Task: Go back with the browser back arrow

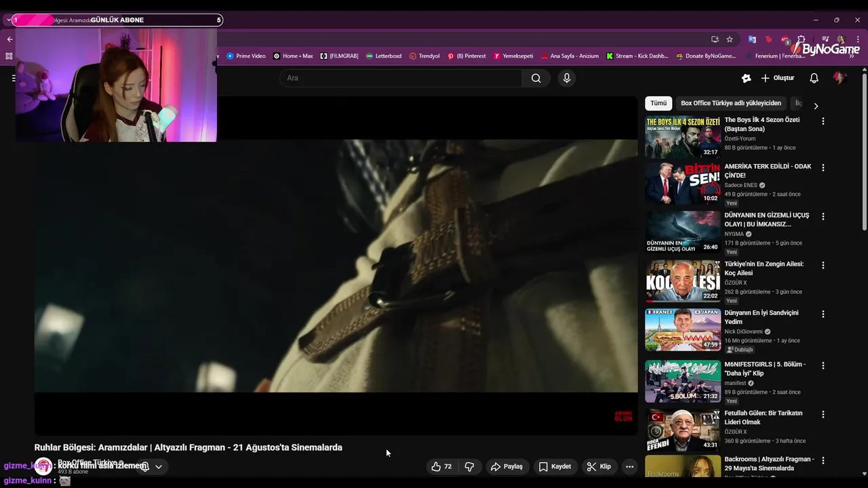Action: click(9, 39)
